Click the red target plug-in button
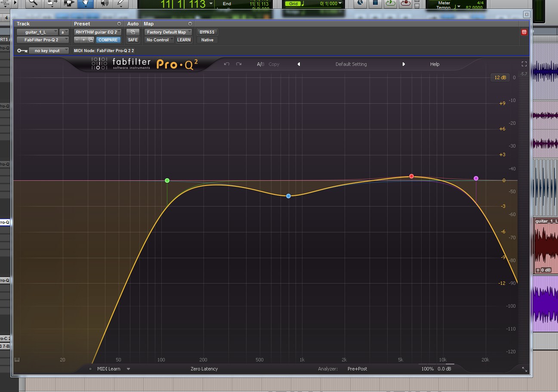 coord(524,32)
